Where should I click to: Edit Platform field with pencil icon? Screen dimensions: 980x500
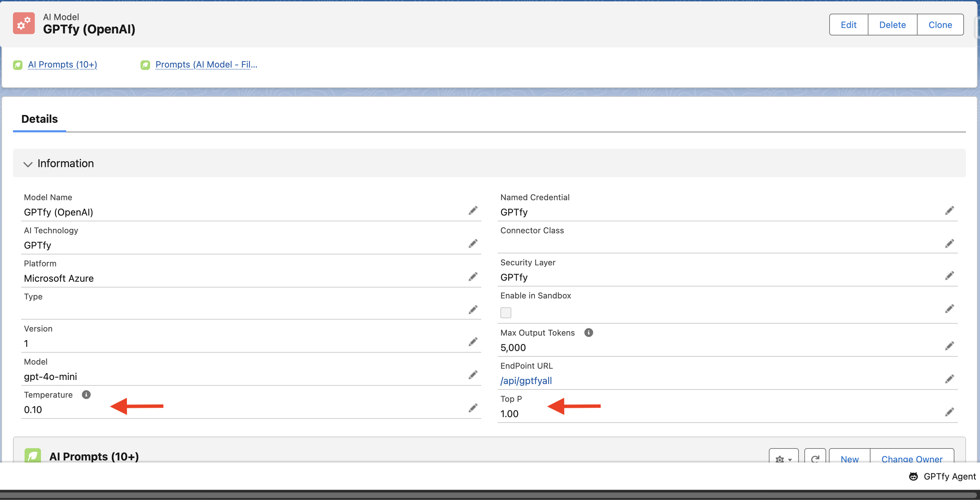[473, 277]
